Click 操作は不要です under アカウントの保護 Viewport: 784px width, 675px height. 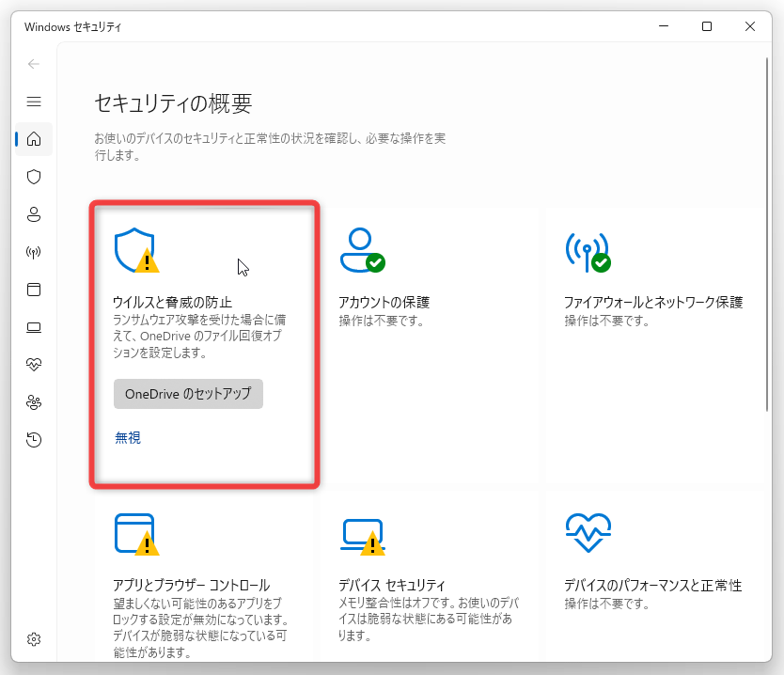coord(382,321)
